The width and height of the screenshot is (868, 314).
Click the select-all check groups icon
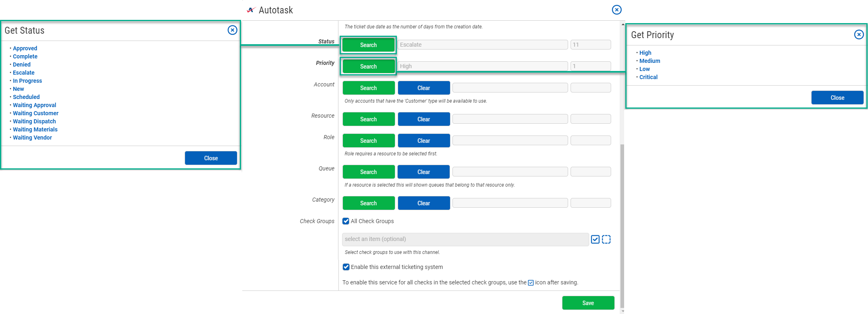(595, 239)
